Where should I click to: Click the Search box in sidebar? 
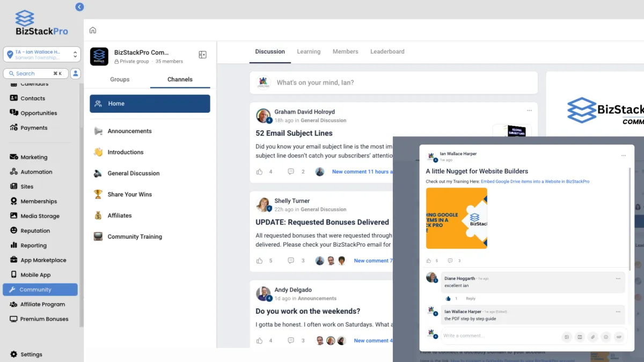35,73
